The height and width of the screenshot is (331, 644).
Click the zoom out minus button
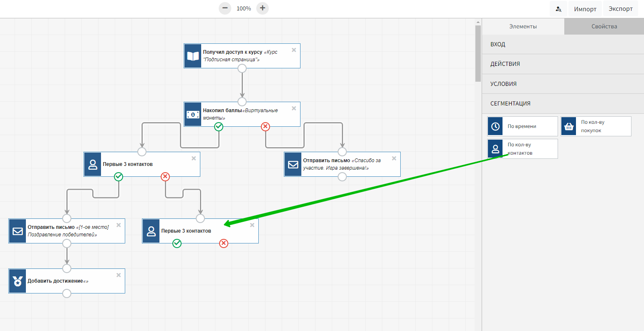[x=225, y=8]
